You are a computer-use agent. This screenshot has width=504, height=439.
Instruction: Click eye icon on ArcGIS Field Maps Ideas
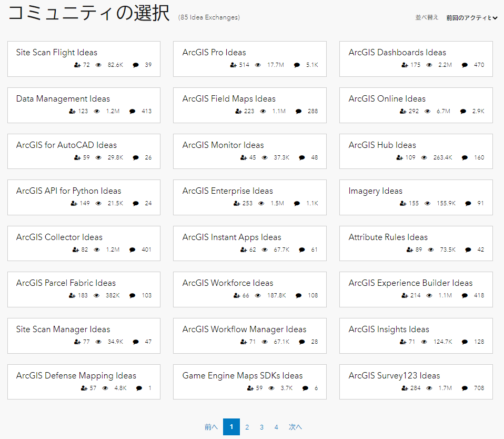(263, 111)
